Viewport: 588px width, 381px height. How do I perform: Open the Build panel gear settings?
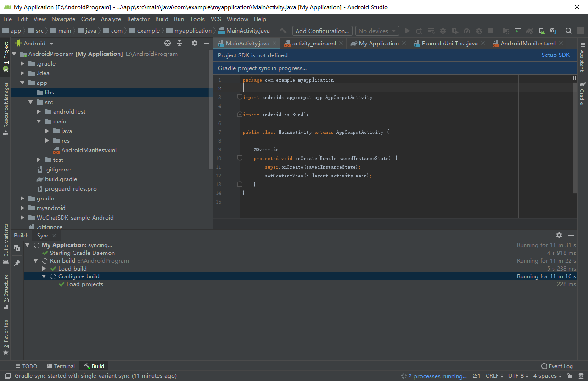pyautogui.click(x=559, y=235)
